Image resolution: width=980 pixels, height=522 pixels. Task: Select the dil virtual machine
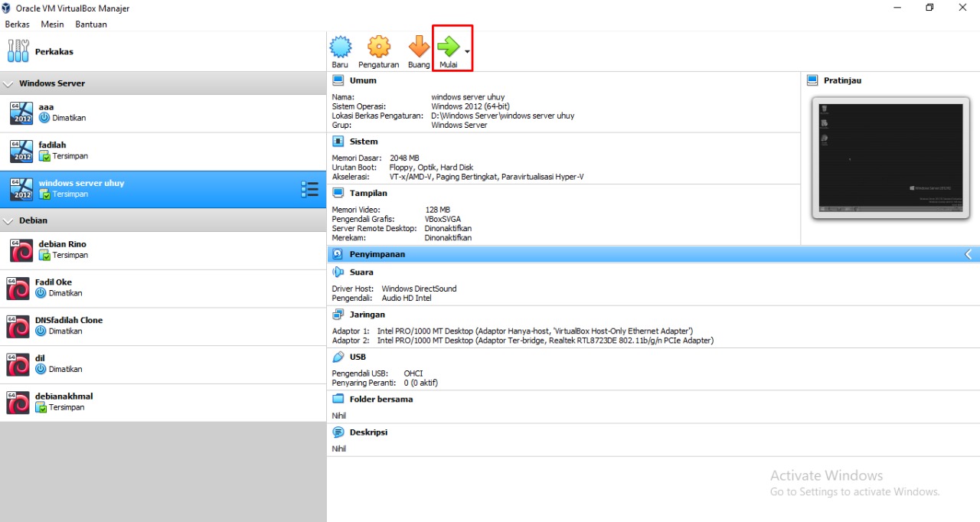pyautogui.click(x=163, y=364)
